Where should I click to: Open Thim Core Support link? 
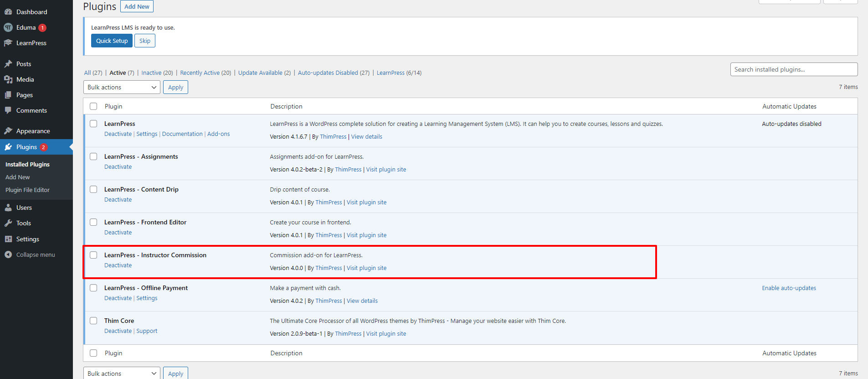click(147, 331)
